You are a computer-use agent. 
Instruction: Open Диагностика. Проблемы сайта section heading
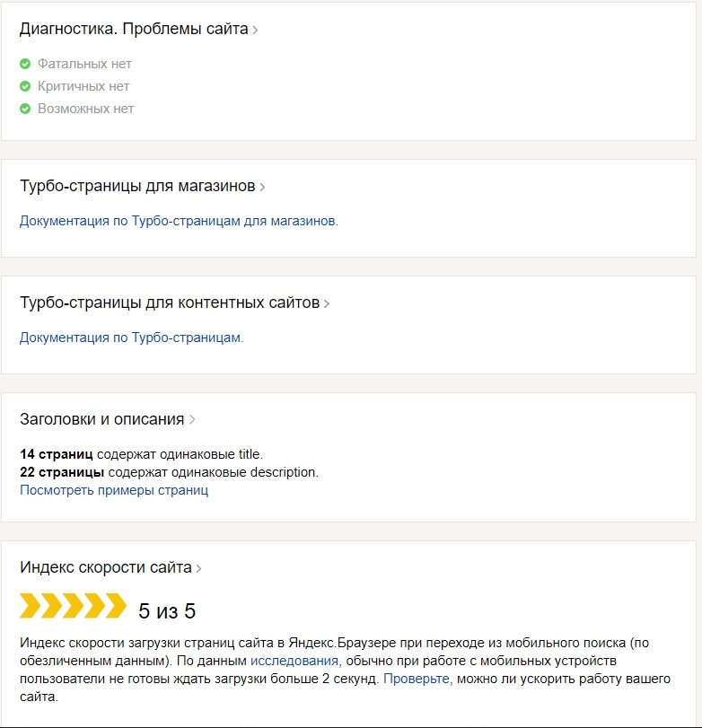pyautogui.click(x=133, y=29)
